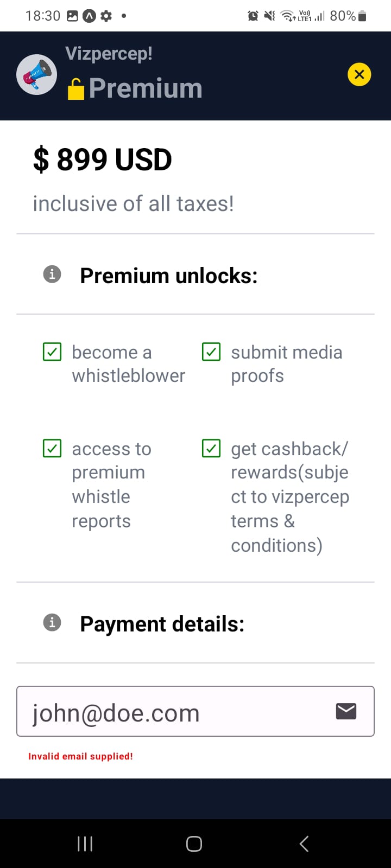Click the john@doe.com email input field
The width and height of the screenshot is (391, 868).
tap(174, 712)
